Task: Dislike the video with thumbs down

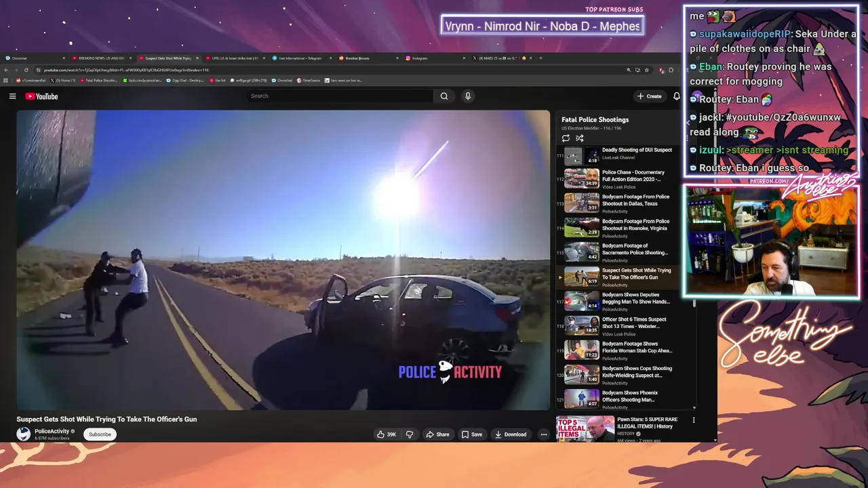Action: tap(409, 434)
